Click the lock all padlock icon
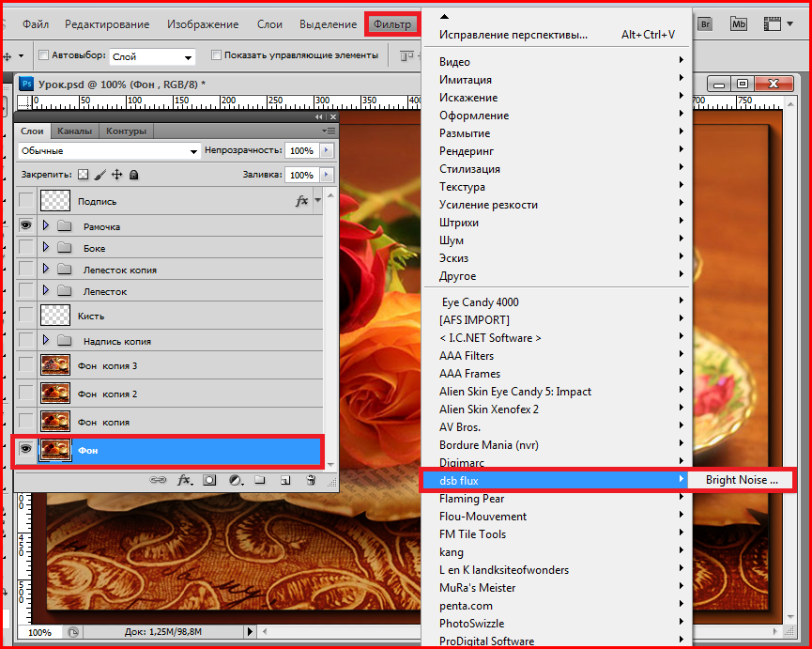812x649 pixels. 133,175
